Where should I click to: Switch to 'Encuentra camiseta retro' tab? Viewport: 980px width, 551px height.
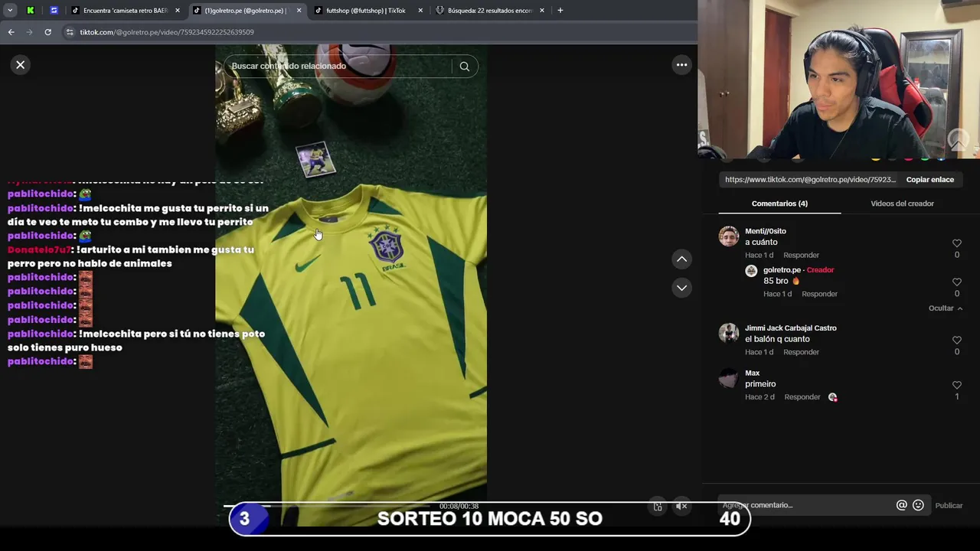tap(125, 11)
